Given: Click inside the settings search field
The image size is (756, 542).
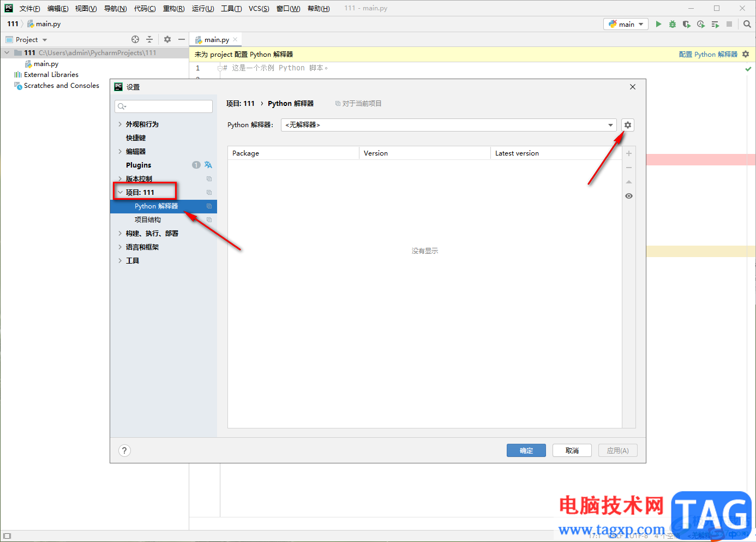Looking at the screenshot, I should (164, 106).
